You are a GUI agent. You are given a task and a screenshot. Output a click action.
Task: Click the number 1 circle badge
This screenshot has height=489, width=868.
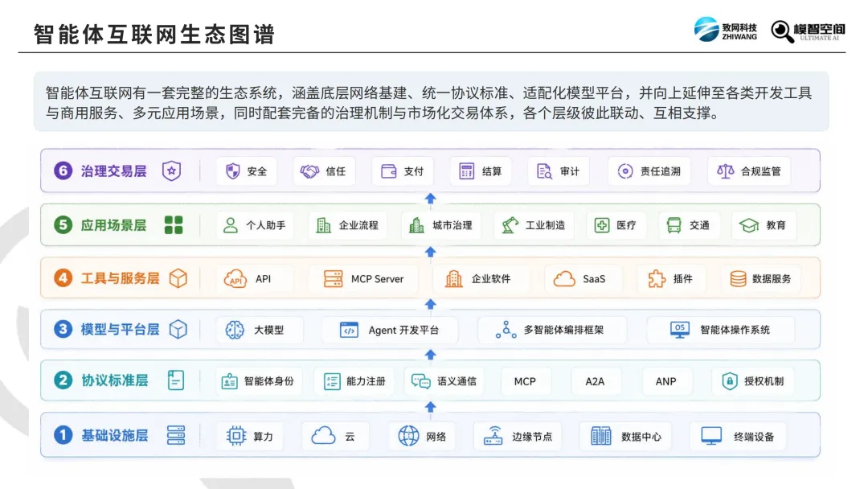point(63,435)
